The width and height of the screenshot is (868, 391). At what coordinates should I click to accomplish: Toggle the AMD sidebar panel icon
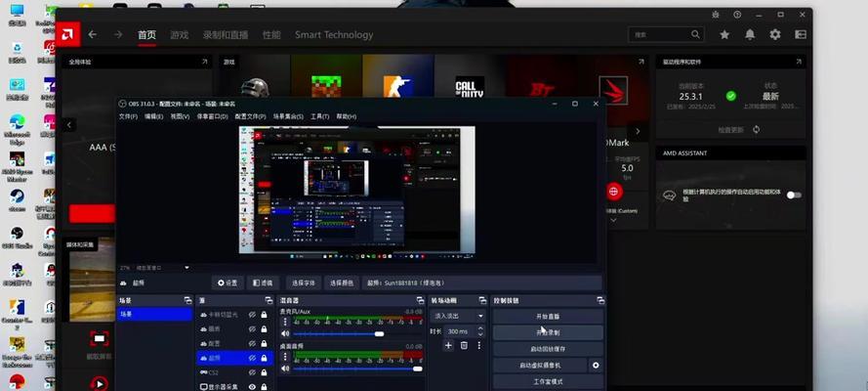[x=801, y=34]
